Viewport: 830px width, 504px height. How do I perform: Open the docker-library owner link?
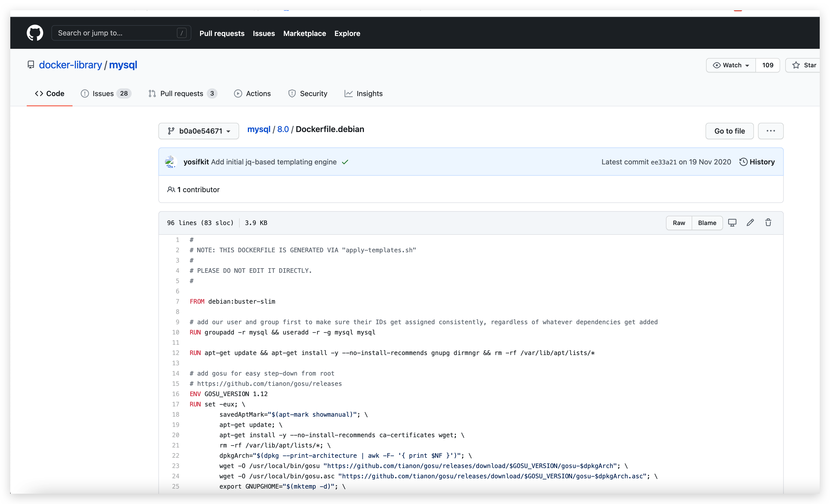point(70,64)
